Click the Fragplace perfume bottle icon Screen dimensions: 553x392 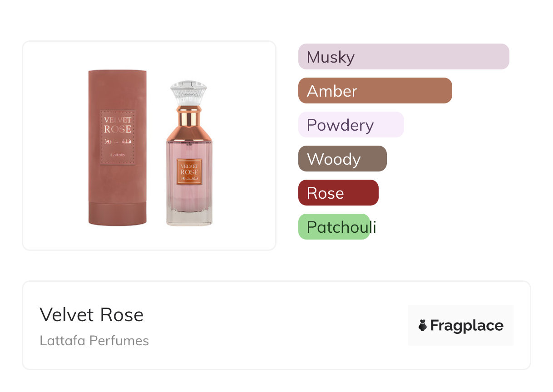coord(423,325)
